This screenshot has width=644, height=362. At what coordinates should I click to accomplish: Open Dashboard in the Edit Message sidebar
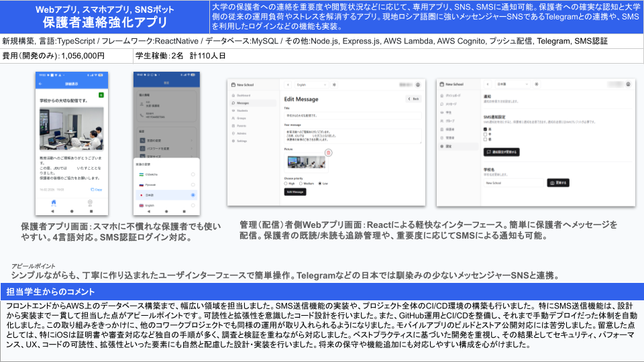coord(241,95)
